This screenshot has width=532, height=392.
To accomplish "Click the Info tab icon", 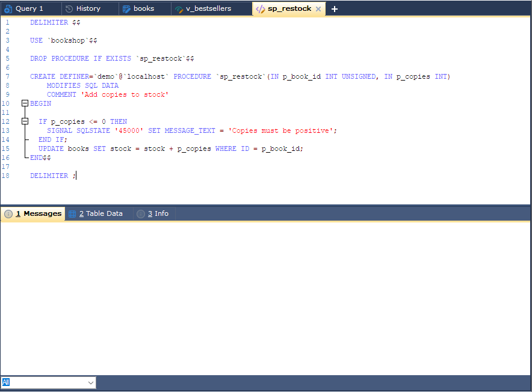I will pyautogui.click(x=140, y=214).
